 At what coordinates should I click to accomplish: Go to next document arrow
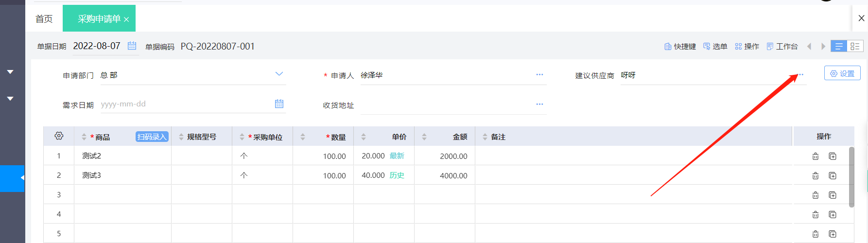823,47
